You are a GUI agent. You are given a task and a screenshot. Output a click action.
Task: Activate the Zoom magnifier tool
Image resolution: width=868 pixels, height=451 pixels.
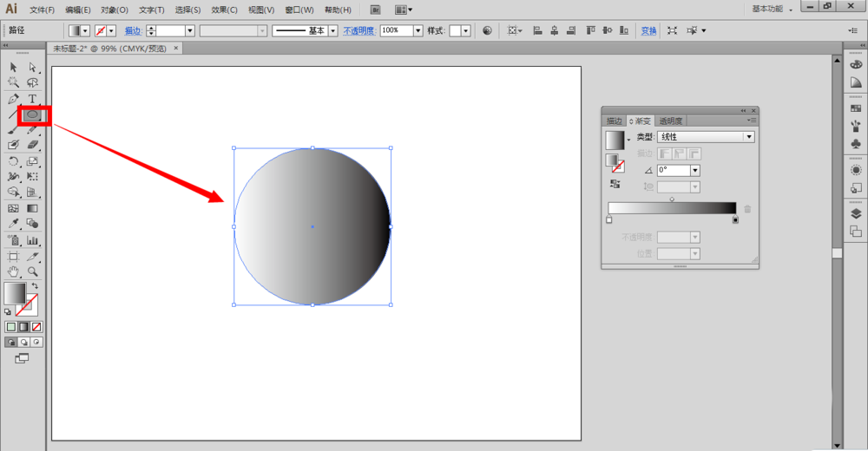tap(32, 271)
